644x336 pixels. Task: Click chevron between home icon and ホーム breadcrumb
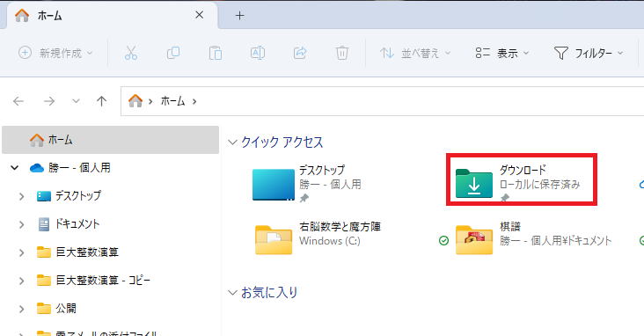pyautogui.click(x=150, y=101)
